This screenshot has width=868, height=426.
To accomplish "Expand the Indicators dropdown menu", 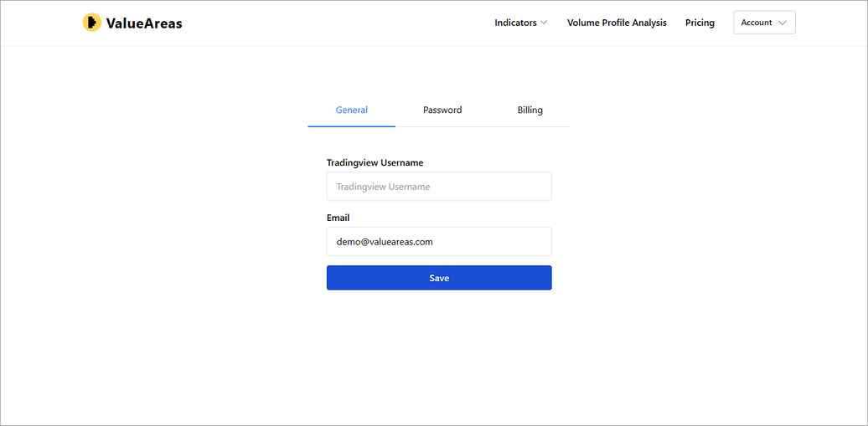I will (x=521, y=23).
